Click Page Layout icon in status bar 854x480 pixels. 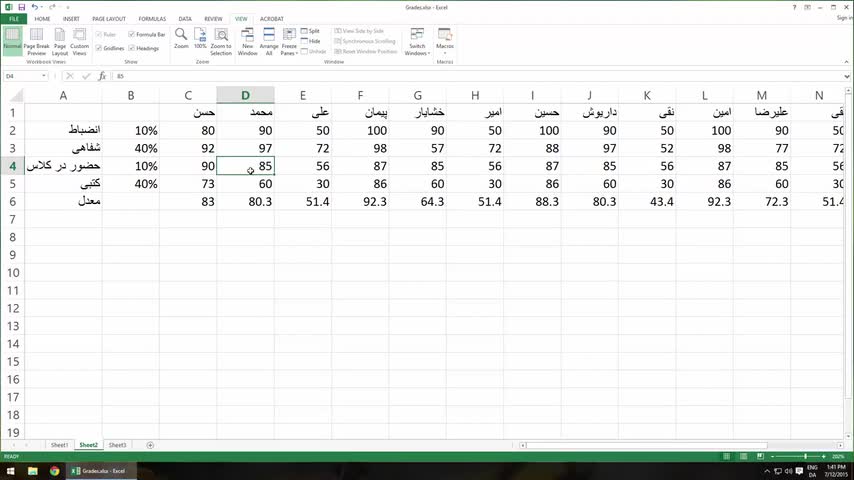743,456
